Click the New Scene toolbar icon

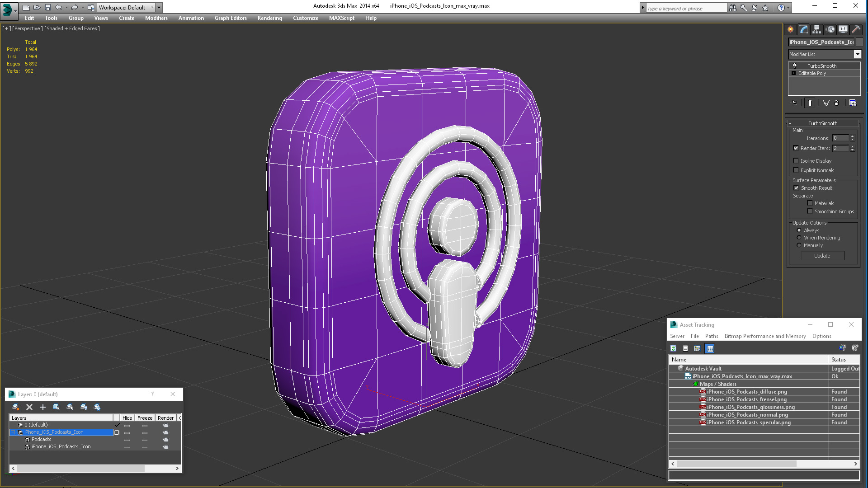[26, 7]
